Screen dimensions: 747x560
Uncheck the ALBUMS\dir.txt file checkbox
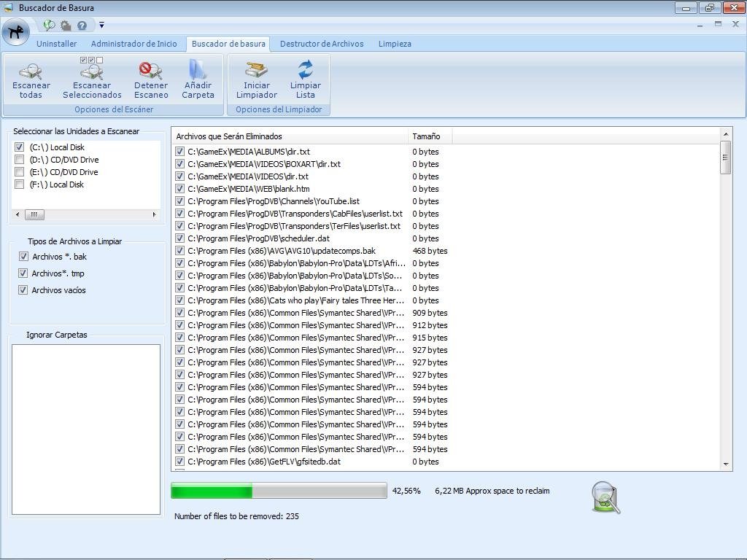[179, 152]
